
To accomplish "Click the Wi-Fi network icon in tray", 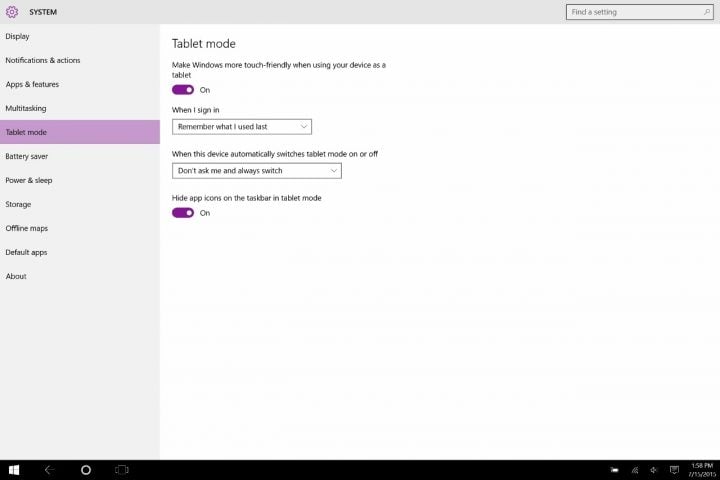I will (x=635, y=470).
